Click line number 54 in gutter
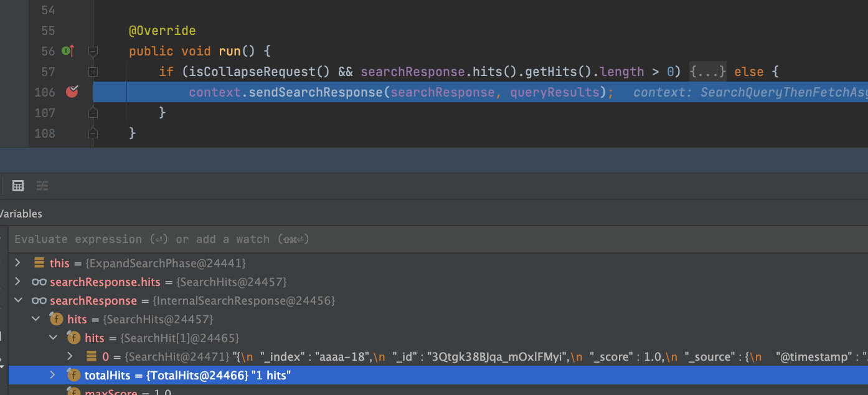Viewport: 868px width, 395px height. [48, 10]
